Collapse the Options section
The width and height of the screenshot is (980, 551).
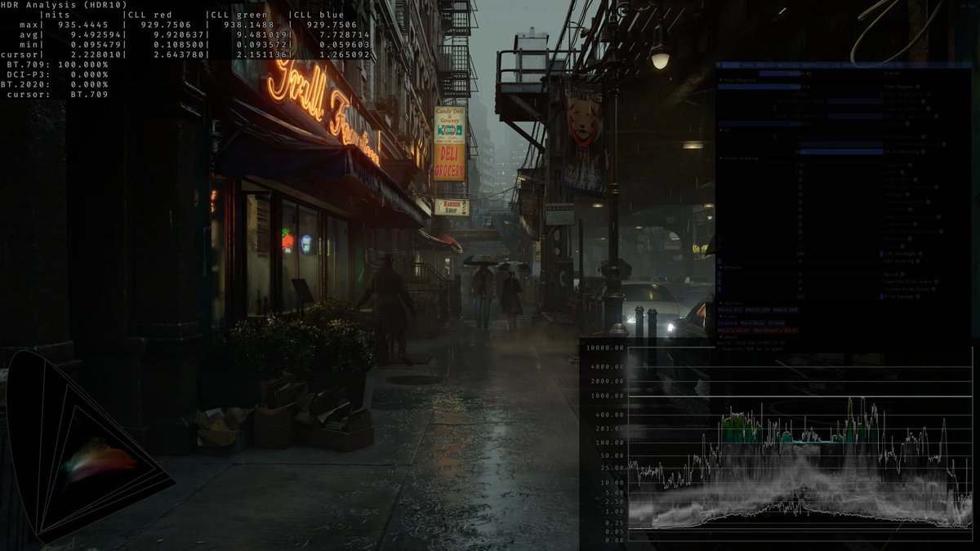point(721,303)
